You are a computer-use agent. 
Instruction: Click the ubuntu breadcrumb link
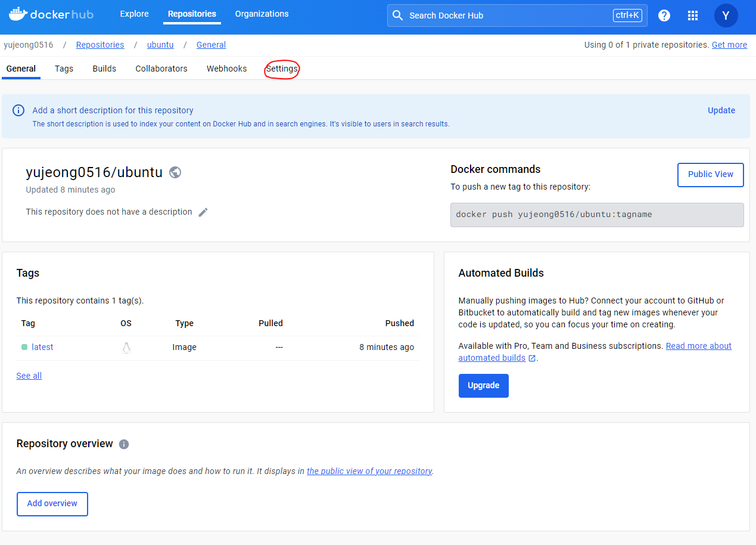pos(160,45)
